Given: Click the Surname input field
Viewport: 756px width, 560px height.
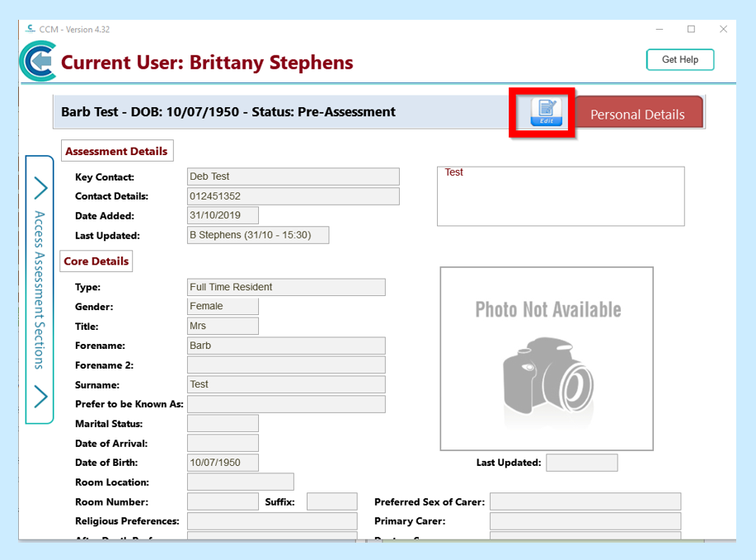Looking at the screenshot, I should 286,384.
